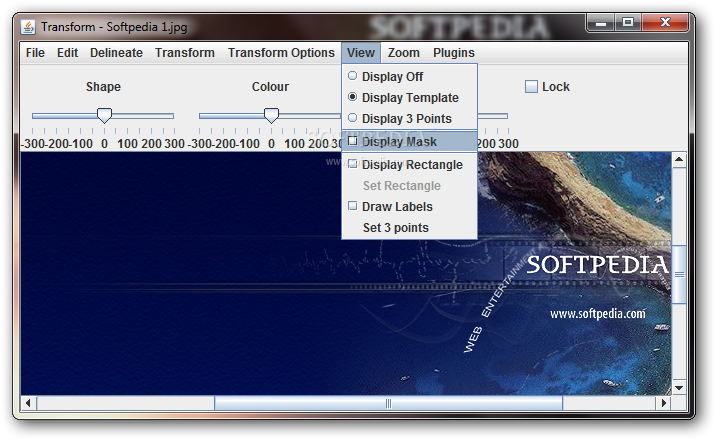Click the horizontal scrollbar thumb
Screen dimensions: 716x440
[x=389, y=403]
